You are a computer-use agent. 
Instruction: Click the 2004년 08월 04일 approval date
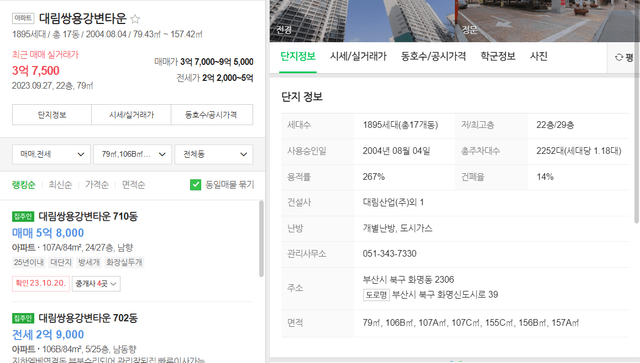(396, 151)
